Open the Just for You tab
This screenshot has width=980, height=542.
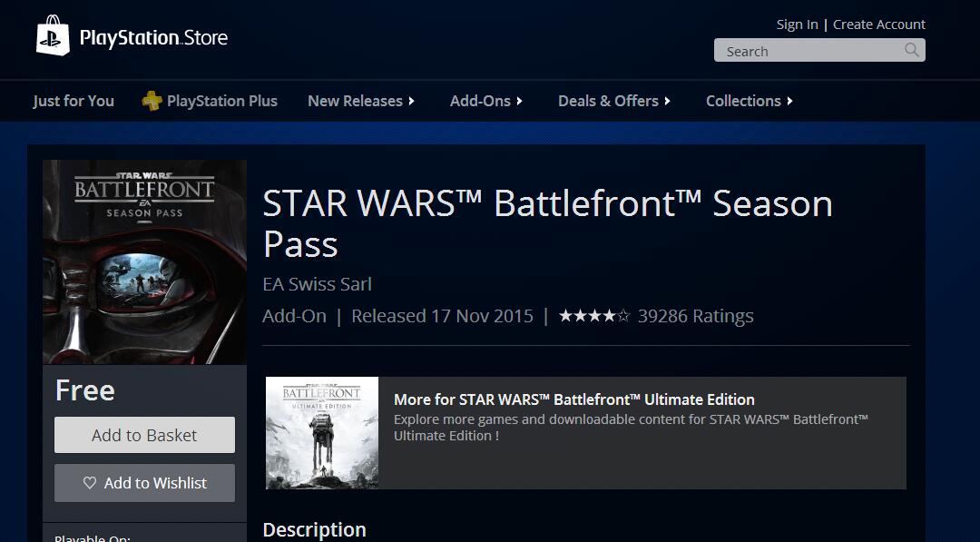click(x=73, y=101)
